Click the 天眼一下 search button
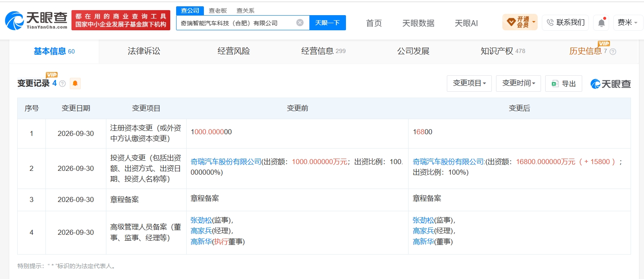Image resolution: width=644 pixels, height=279 pixels. 327,23
